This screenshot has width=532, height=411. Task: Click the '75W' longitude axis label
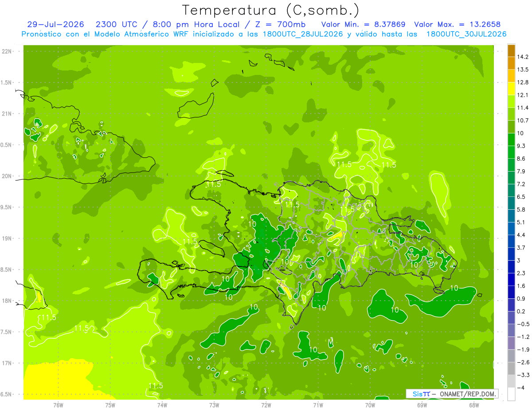110,405
